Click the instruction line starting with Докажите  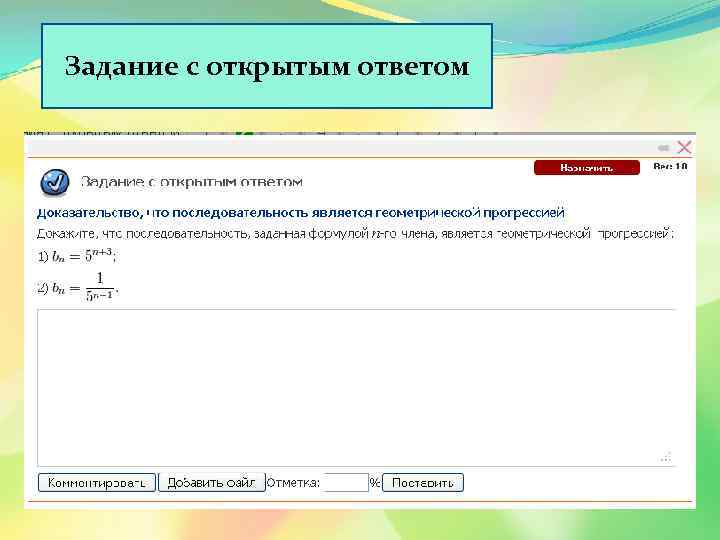coord(355,234)
